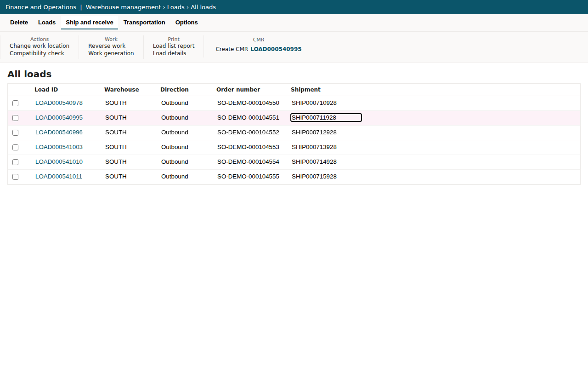Select the Ship and receive tab
Image resolution: width=588 pixels, height=368 pixels.
90,23
